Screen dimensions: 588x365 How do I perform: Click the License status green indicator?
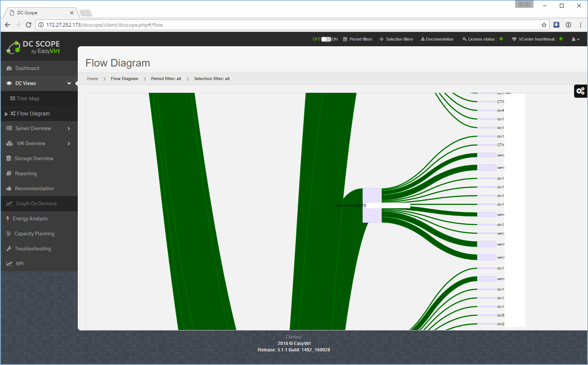[501, 39]
